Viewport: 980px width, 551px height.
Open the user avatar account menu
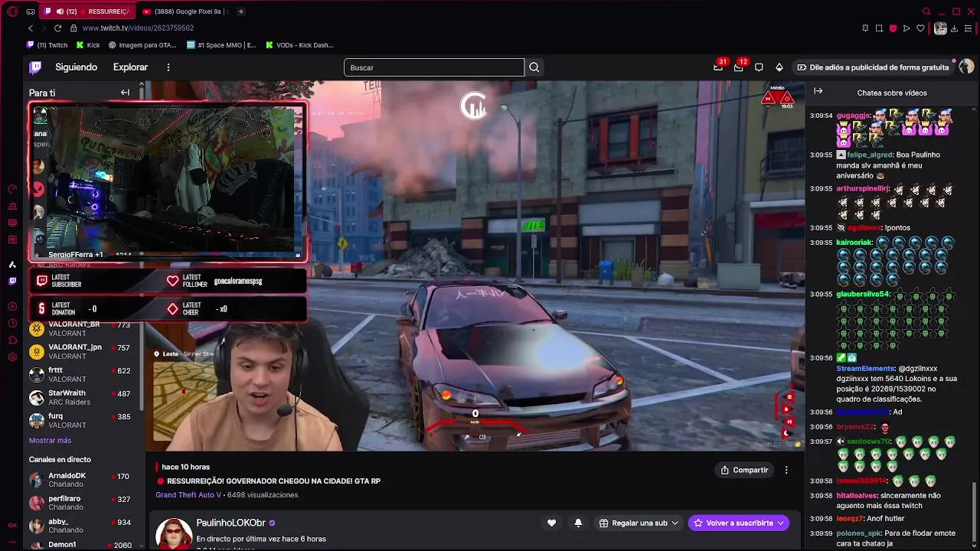pos(966,67)
